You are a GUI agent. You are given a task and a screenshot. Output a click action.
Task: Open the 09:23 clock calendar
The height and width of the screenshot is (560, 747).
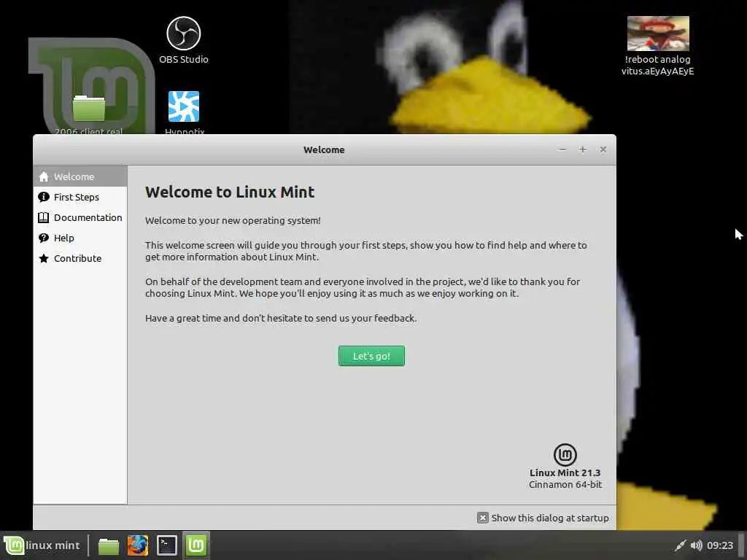point(720,545)
